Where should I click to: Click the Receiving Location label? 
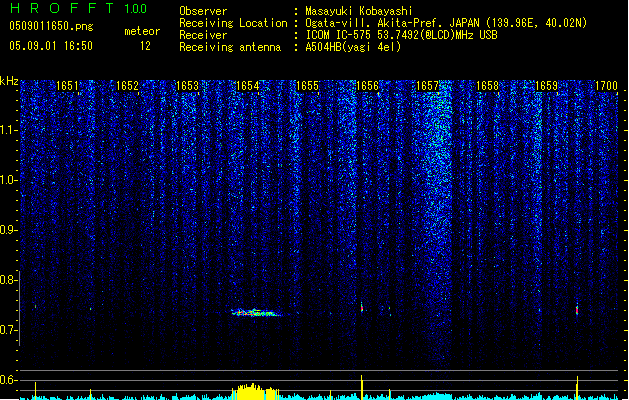tap(233, 23)
